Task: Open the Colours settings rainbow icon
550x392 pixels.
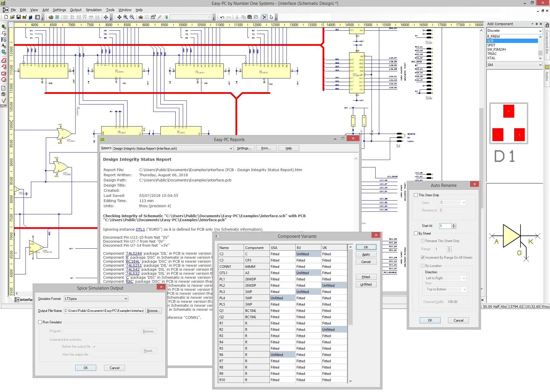Action: 140,17
